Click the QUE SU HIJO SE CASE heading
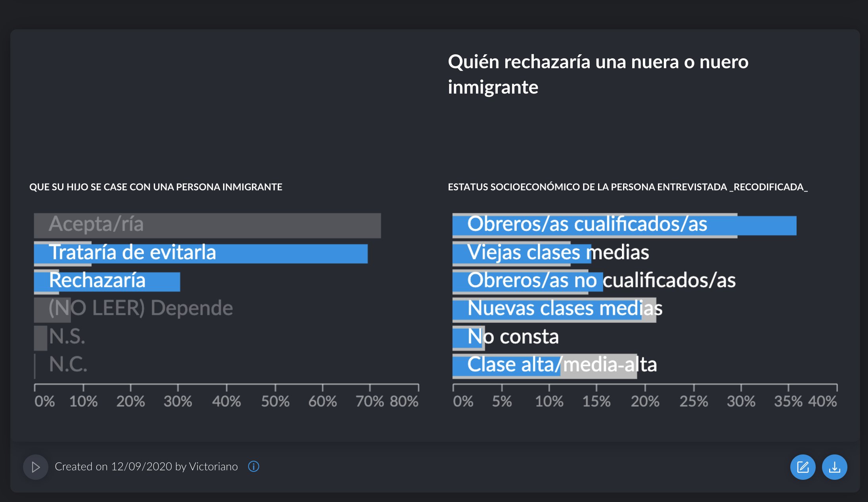 156,187
